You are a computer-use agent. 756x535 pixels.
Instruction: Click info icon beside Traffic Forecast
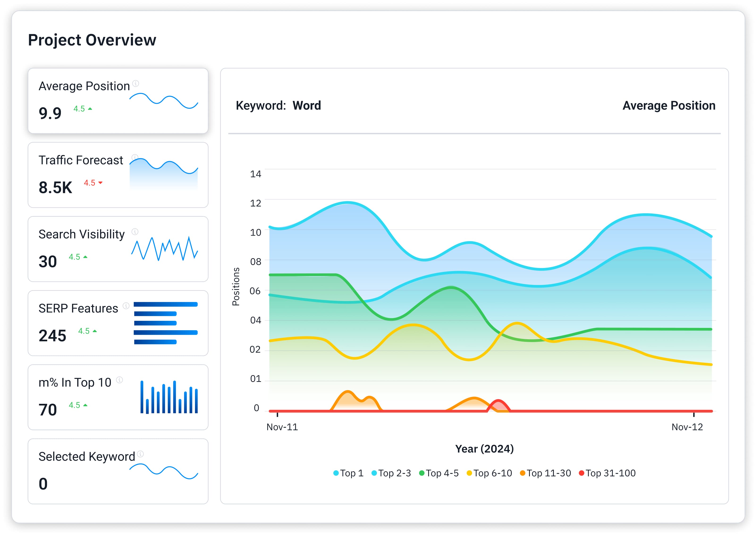(x=135, y=157)
